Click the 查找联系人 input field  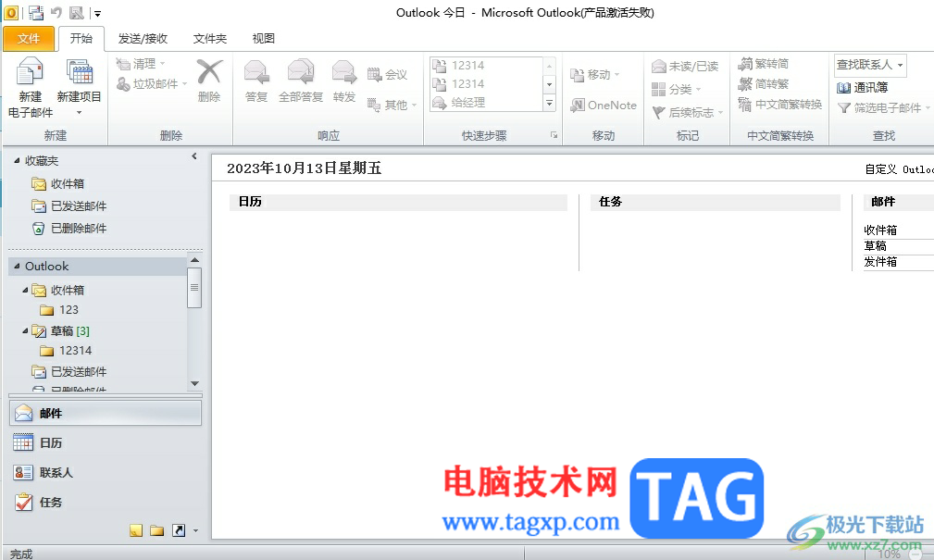(x=865, y=65)
